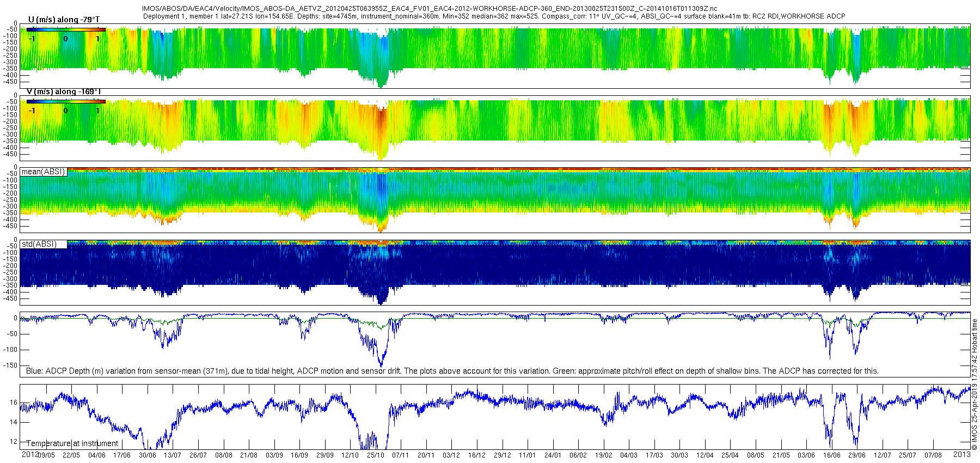
Task: Click the '04/03' date tick label
Action: pyautogui.click(x=629, y=455)
